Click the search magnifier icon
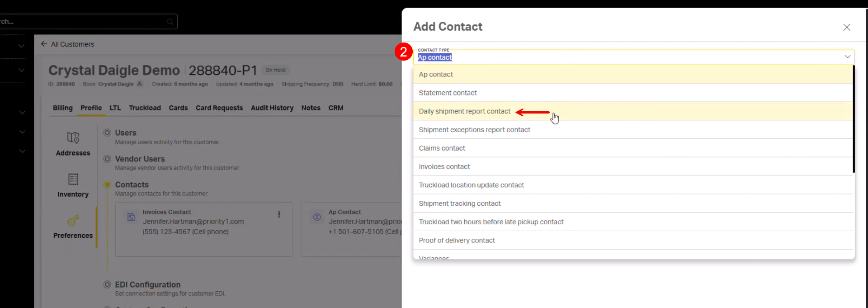The image size is (868, 308). tap(170, 22)
